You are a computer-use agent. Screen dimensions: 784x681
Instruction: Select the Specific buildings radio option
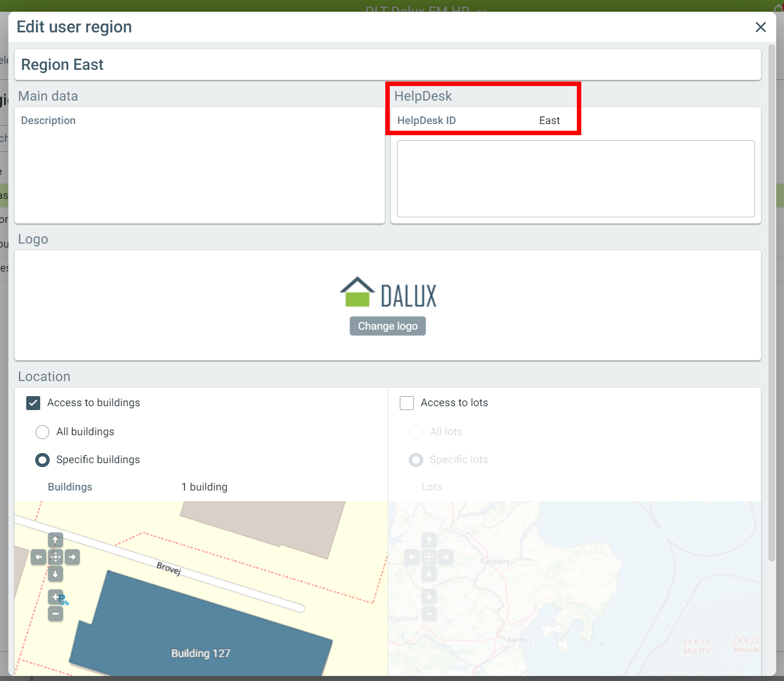[42, 460]
